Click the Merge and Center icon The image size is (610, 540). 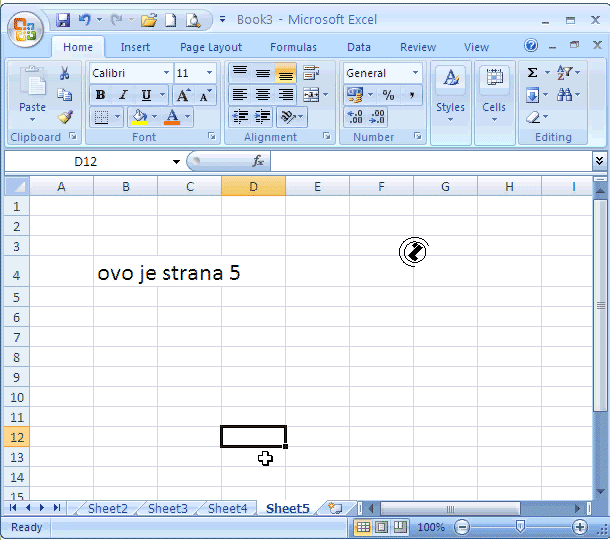tap(311, 95)
